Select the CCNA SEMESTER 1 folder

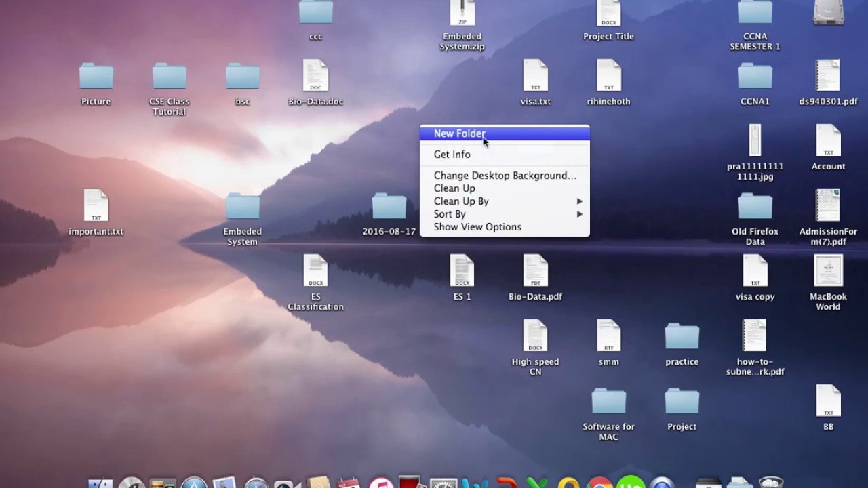(755, 12)
